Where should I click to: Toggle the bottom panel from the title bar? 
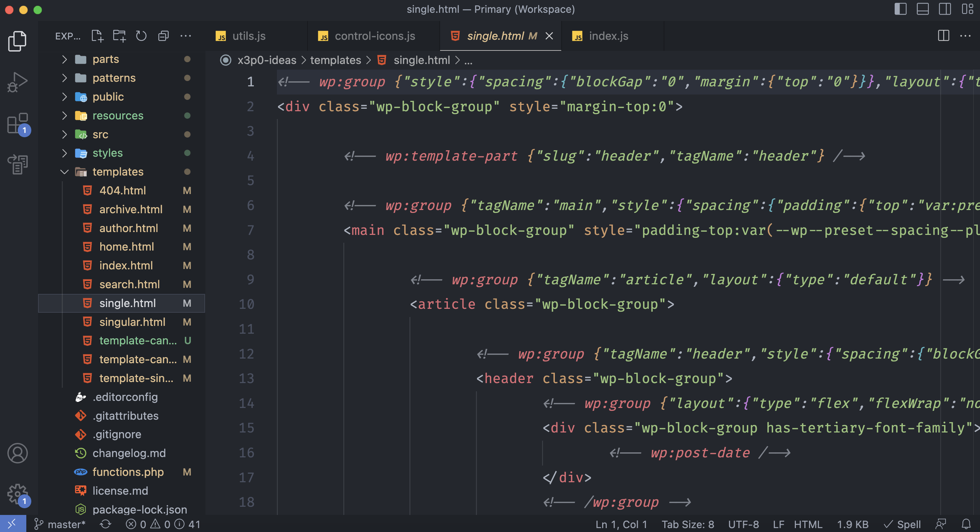pyautogui.click(x=922, y=9)
